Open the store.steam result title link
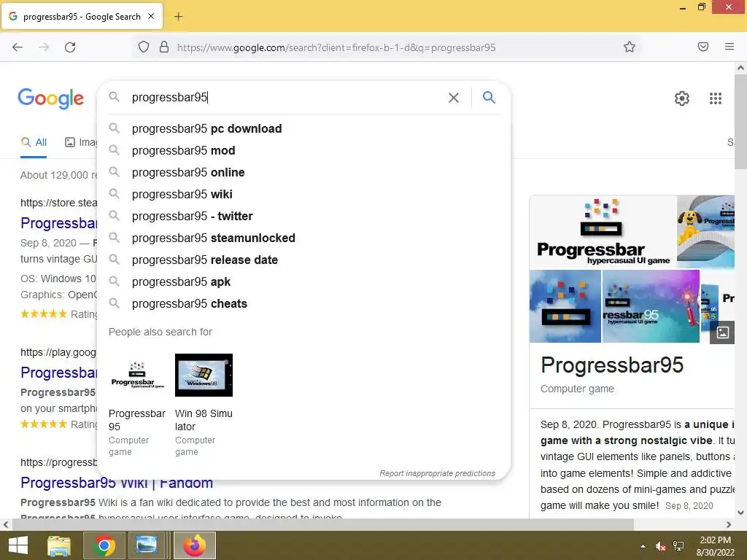747x560 pixels. 58,223
